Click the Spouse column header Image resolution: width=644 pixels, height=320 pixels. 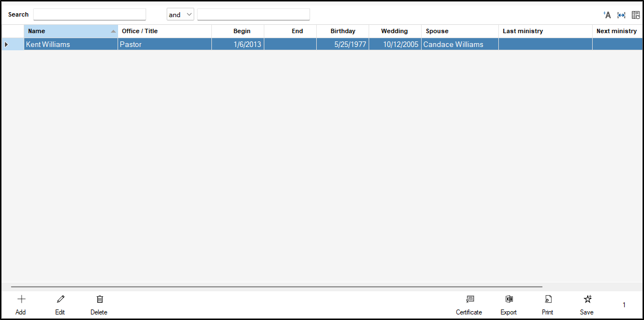point(459,32)
